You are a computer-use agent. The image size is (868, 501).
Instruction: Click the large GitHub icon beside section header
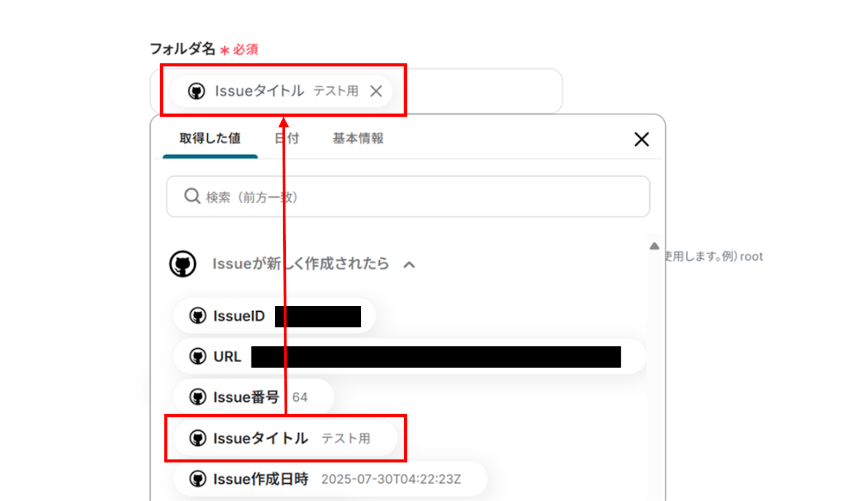(x=183, y=264)
